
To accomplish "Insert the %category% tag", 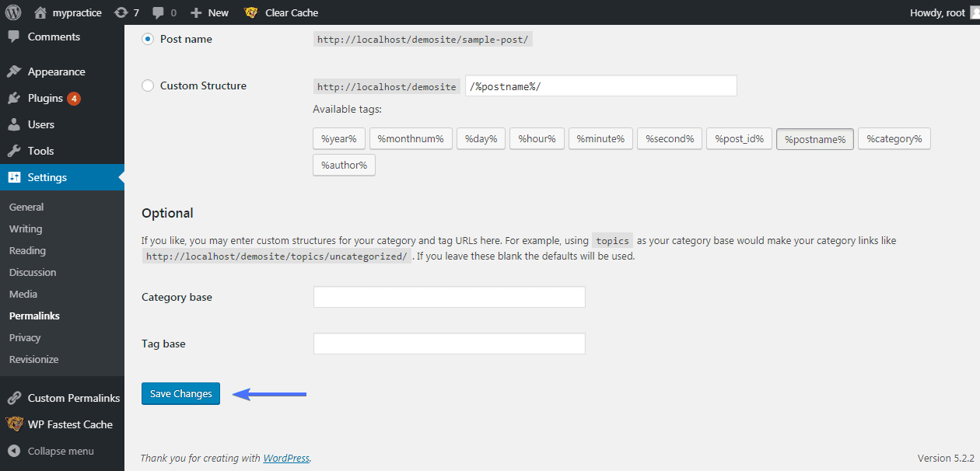I will pos(894,139).
